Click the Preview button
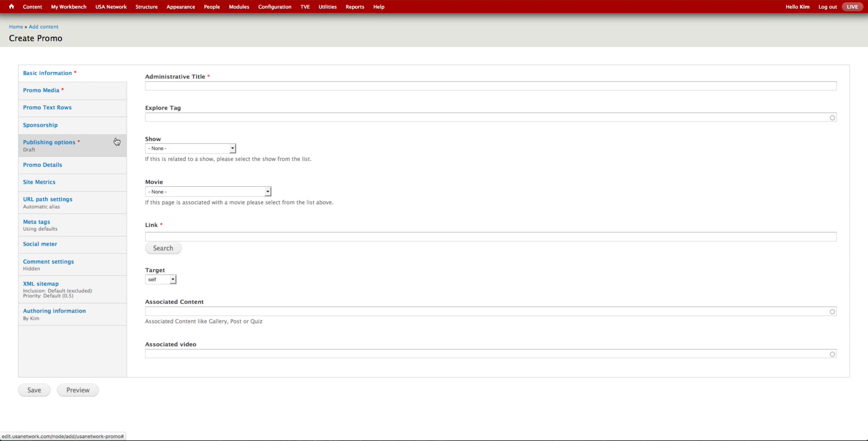Viewport: 868px width, 441px height. point(78,390)
